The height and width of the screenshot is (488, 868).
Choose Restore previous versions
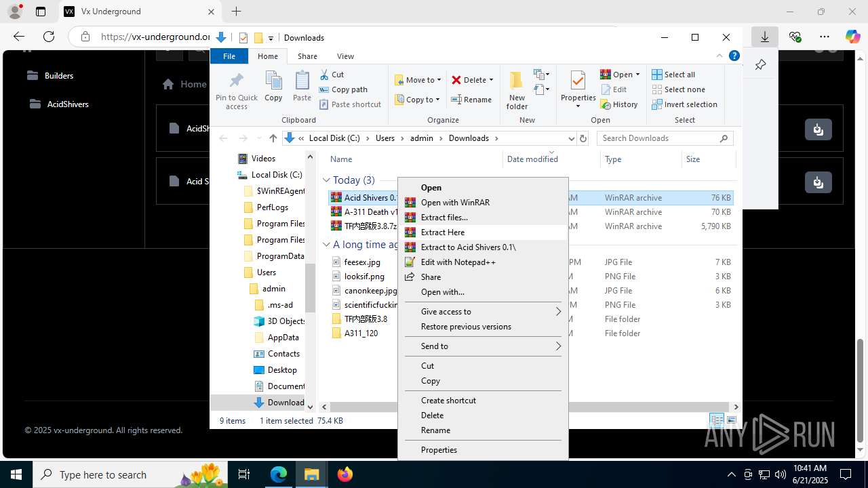483,327
